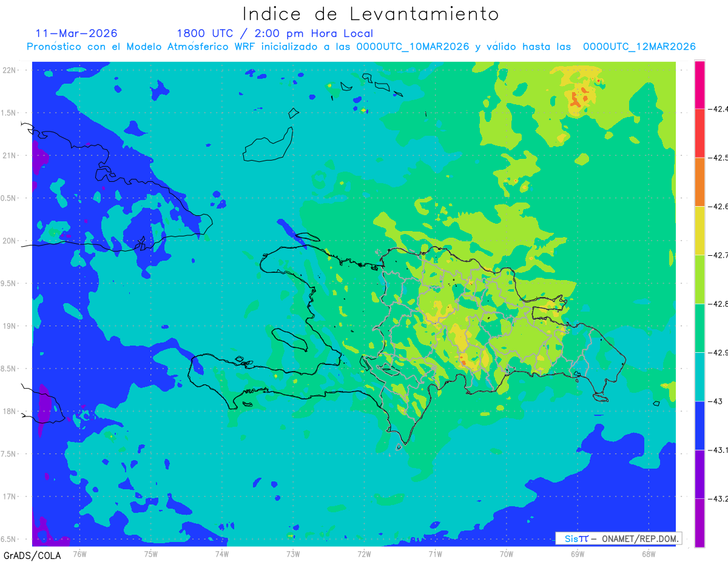Click legend value "-42.9"
728x562 pixels.
718,353
